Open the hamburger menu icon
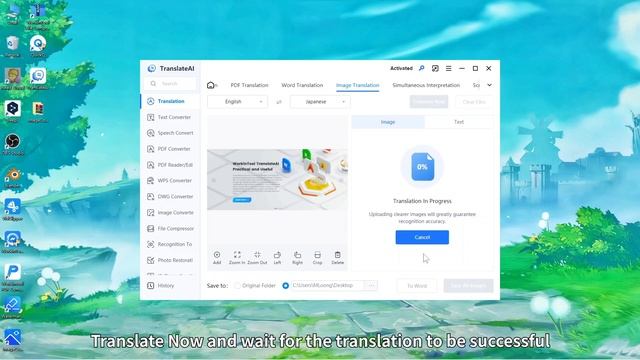The width and height of the screenshot is (640, 360). 449,68
